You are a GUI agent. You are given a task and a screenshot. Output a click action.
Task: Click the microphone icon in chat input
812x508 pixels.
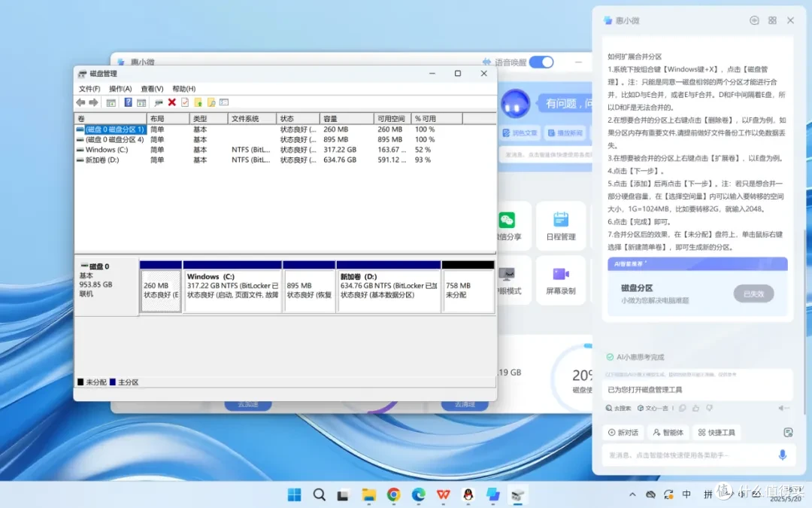tap(783, 455)
